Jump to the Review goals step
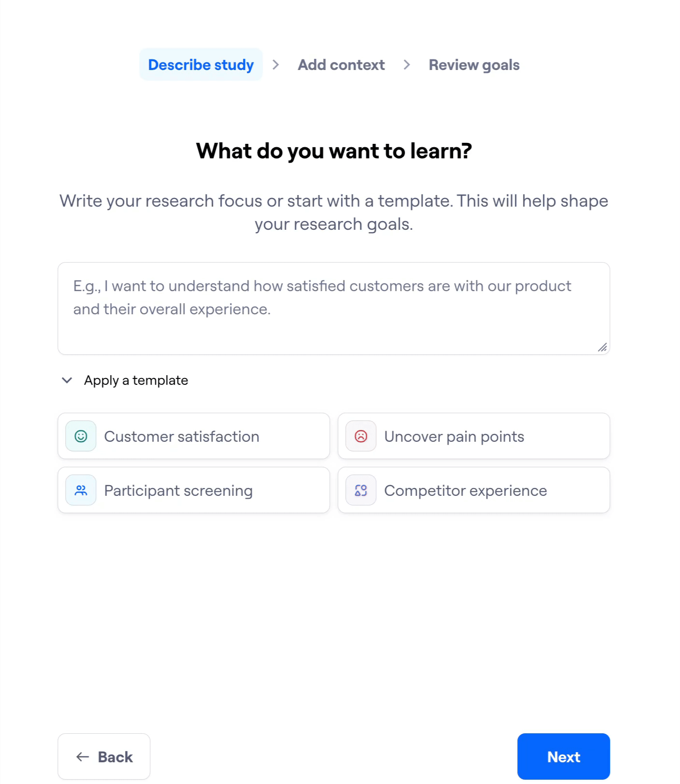The height and width of the screenshot is (784, 680). [474, 65]
